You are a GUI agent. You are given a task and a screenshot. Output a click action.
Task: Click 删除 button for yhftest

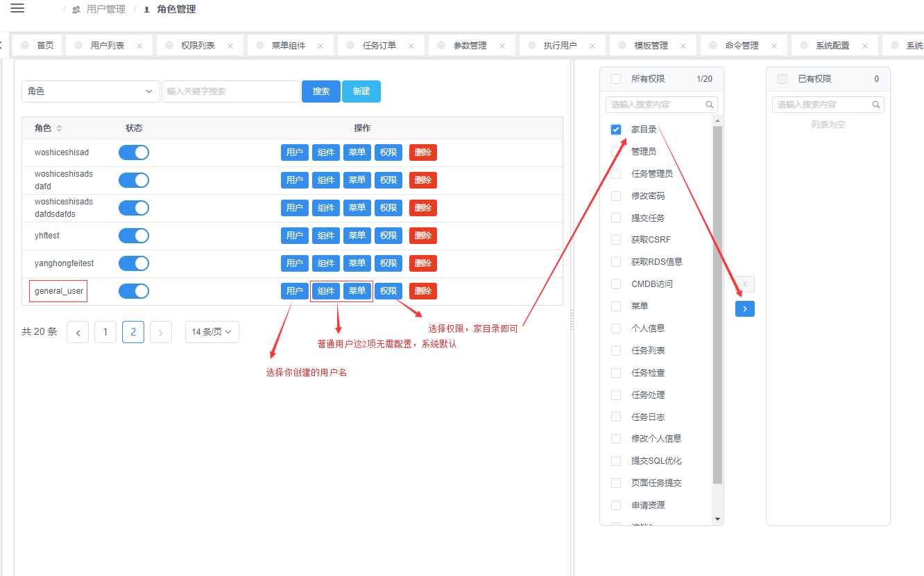click(423, 236)
